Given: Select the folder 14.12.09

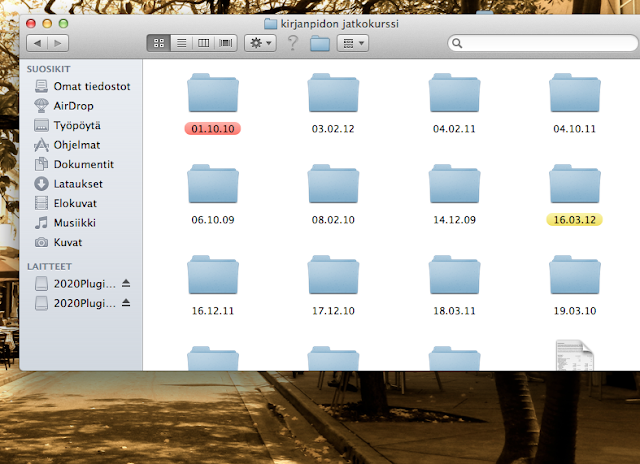Looking at the screenshot, I should [x=454, y=195].
